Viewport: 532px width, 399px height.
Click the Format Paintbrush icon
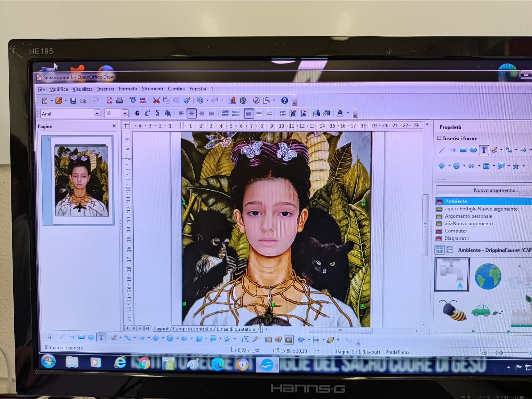coord(187,100)
